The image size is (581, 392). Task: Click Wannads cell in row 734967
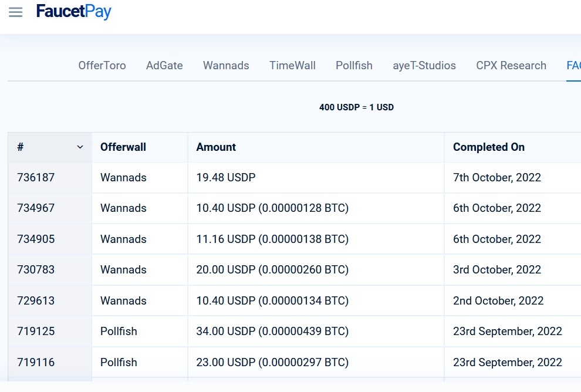point(123,208)
